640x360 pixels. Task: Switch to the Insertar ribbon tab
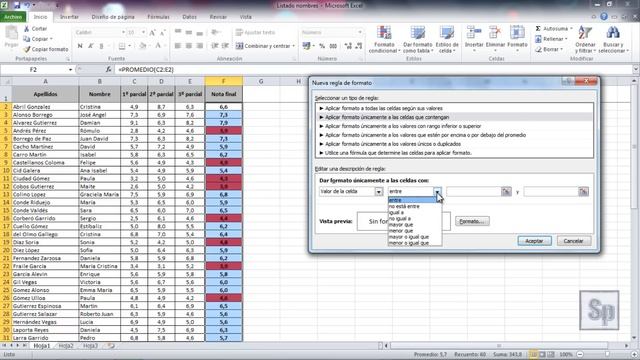(69, 17)
